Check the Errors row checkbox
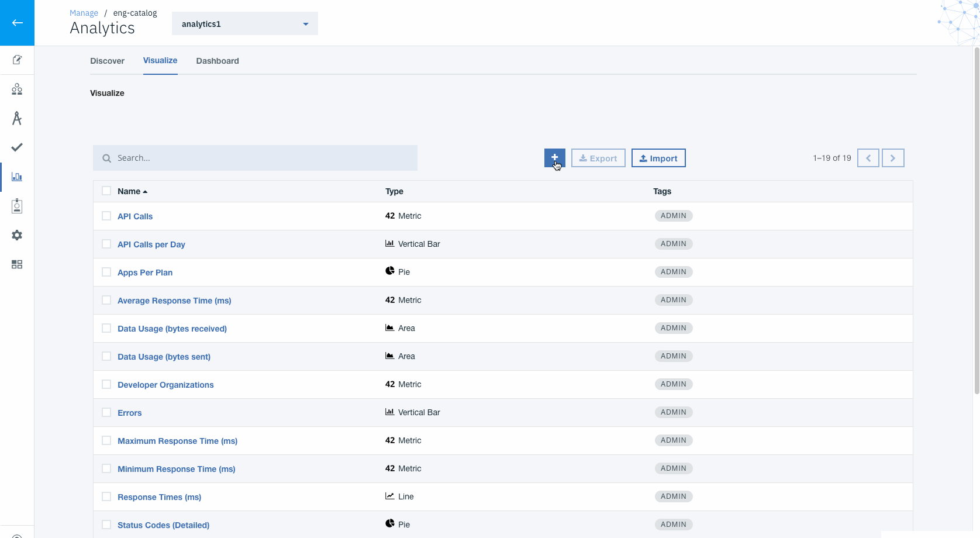This screenshot has height=538, width=980. point(106,412)
